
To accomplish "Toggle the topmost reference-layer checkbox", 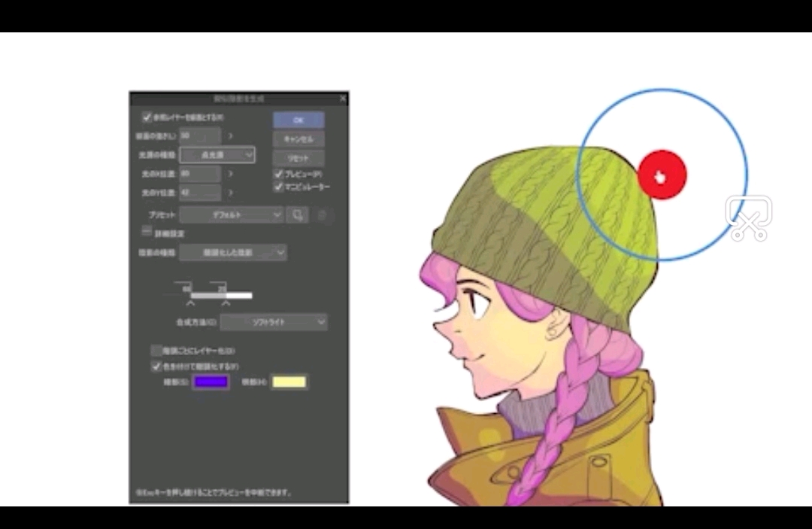I will click(x=147, y=117).
